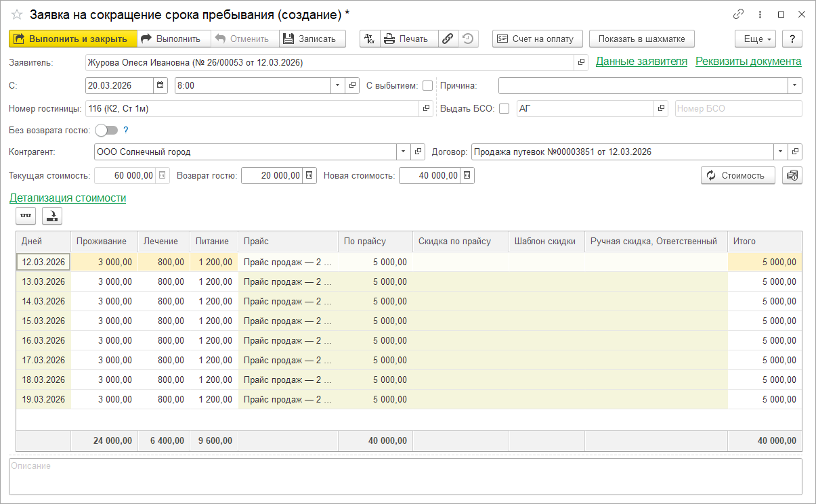Screen dimensions: 816x504
Task: Check the Выдать БСО checkbox
Action: tap(504, 108)
